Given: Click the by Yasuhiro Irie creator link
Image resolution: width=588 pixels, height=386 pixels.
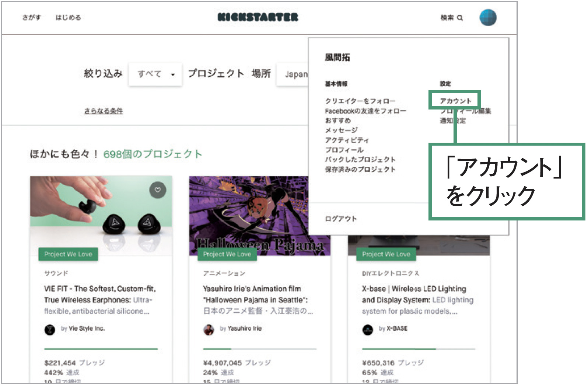Looking at the screenshot, I should click(x=241, y=328).
